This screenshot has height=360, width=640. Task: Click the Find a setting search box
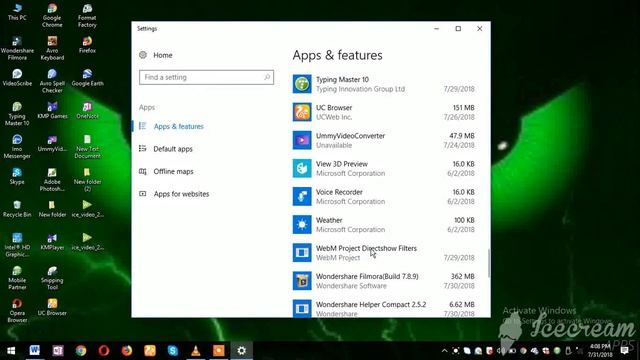point(206,77)
